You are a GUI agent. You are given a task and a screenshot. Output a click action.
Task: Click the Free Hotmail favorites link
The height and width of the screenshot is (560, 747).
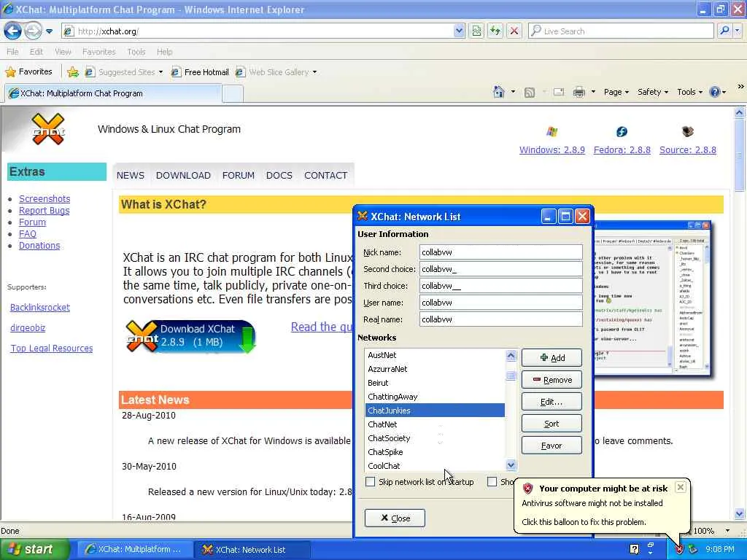click(200, 72)
